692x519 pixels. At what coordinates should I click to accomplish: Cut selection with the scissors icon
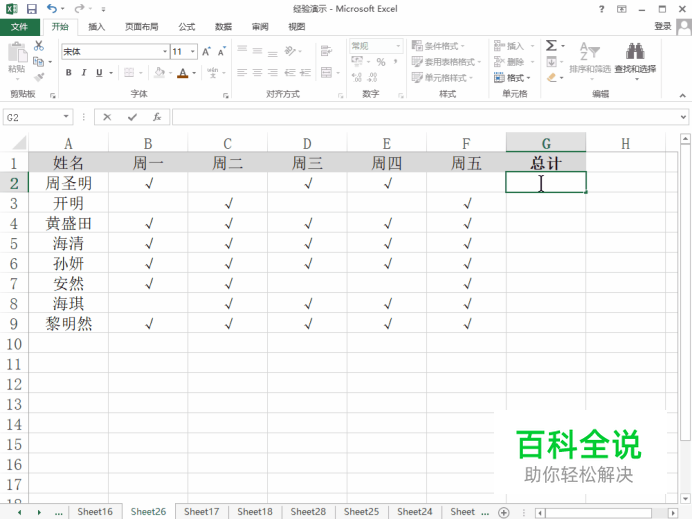coord(39,46)
